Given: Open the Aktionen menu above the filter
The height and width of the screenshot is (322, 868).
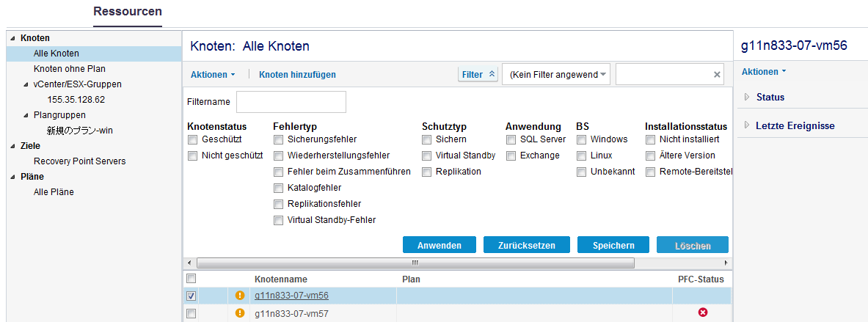Looking at the screenshot, I should pyautogui.click(x=212, y=75).
